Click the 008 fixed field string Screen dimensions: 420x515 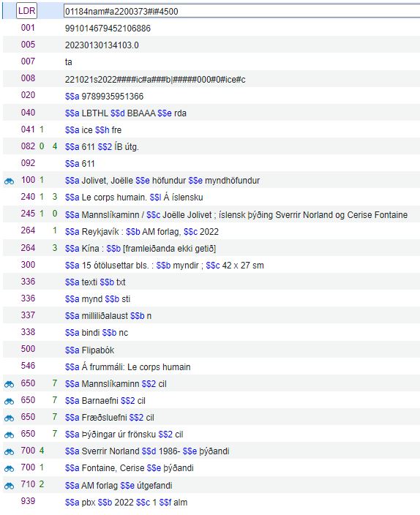[155, 80]
